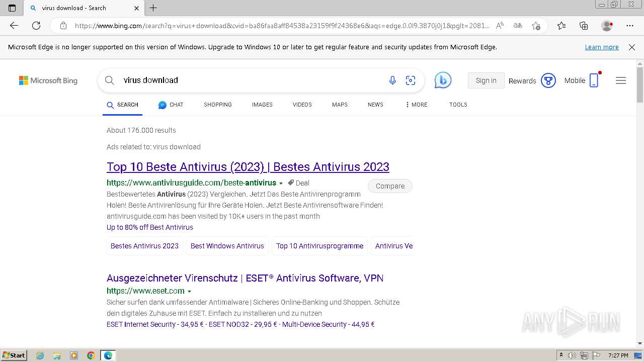Image resolution: width=644 pixels, height=362 pixels.
Task: Open Multi-Device Security - 44,95 € link
Action: point(329,324)
